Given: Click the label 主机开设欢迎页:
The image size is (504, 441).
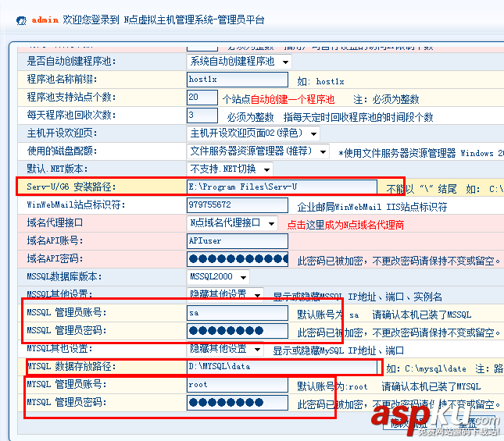Looking at the screenshot, I should 62,133.
